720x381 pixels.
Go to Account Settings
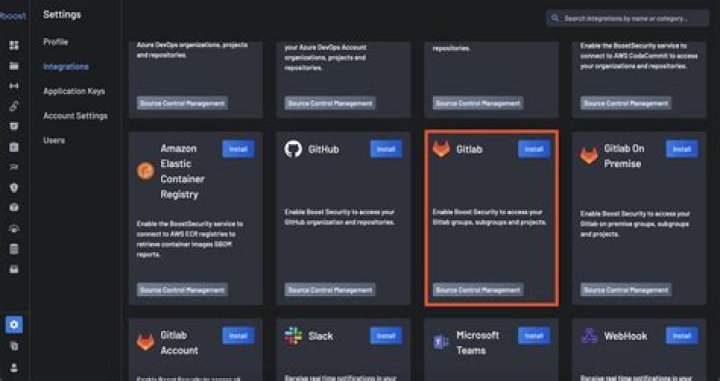[75, 116]
